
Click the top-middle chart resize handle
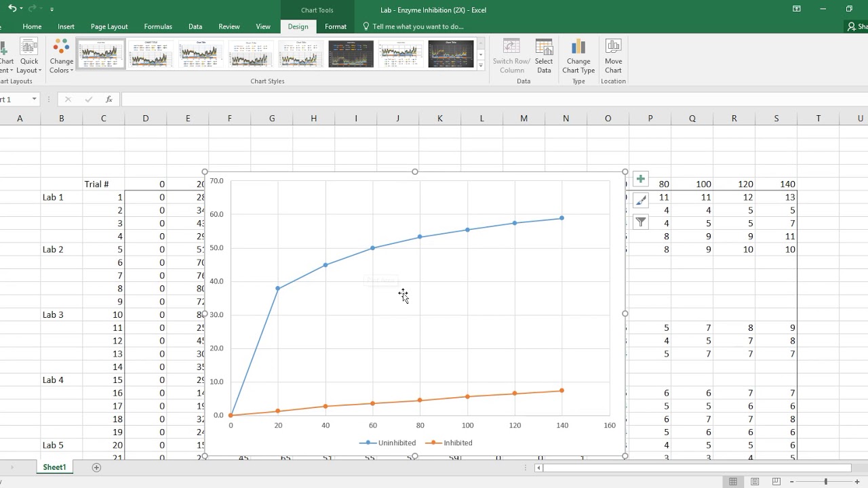(x=414, y=171)
